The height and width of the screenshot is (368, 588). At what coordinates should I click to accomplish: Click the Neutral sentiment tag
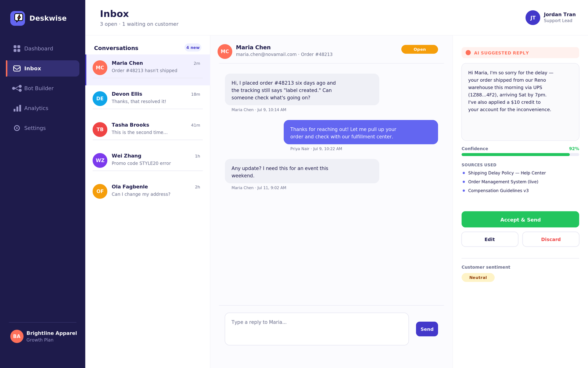[478, 277]
